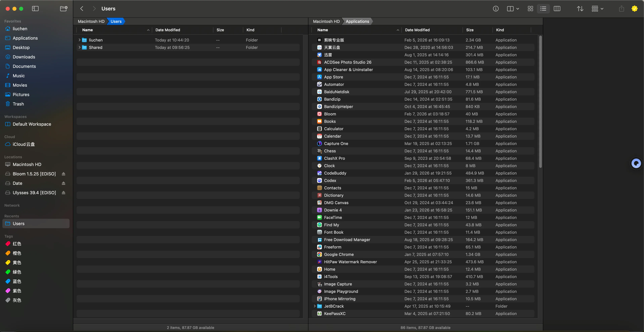Screen dimensions: 644x332
Task: Go back with the left arrow
Action: (82, 9)
